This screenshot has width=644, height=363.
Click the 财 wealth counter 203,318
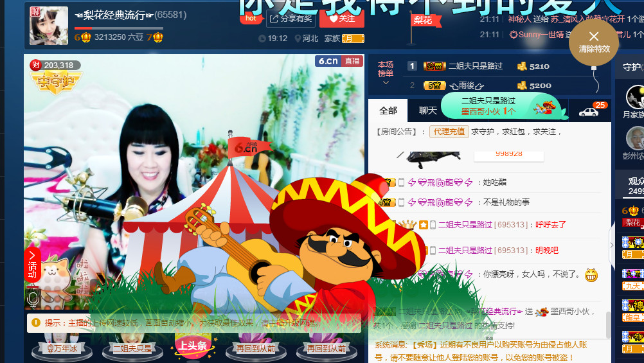pos(55,65)
